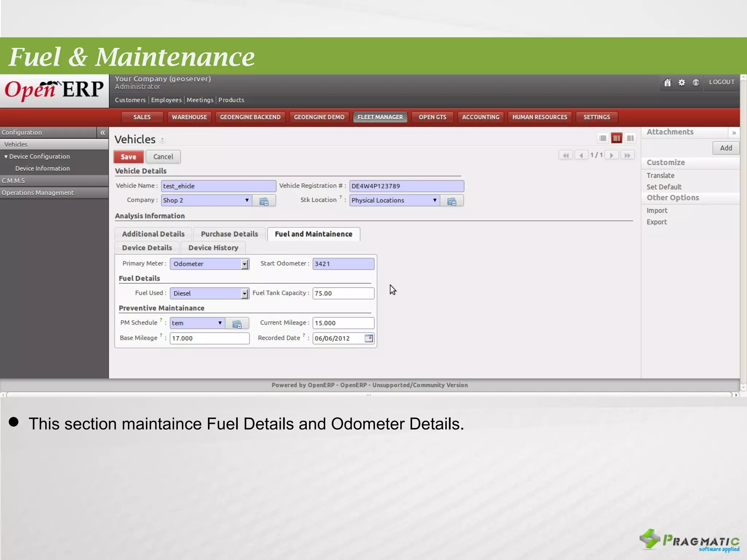Click the Fuel Tank Capacity field
The height and width of the screenshot is (560, 747).
343,293
